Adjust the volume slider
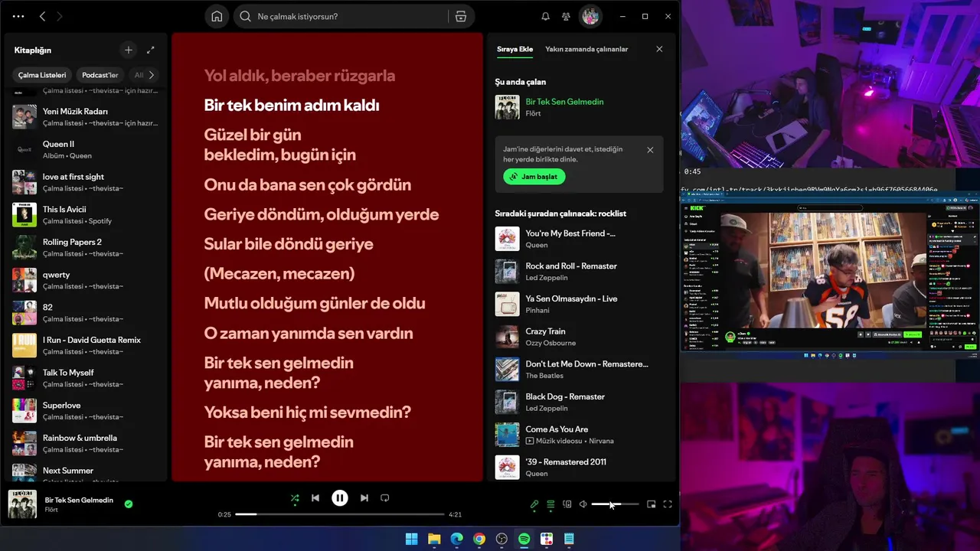This screenshot has height=551, width=980. [615, 504]
